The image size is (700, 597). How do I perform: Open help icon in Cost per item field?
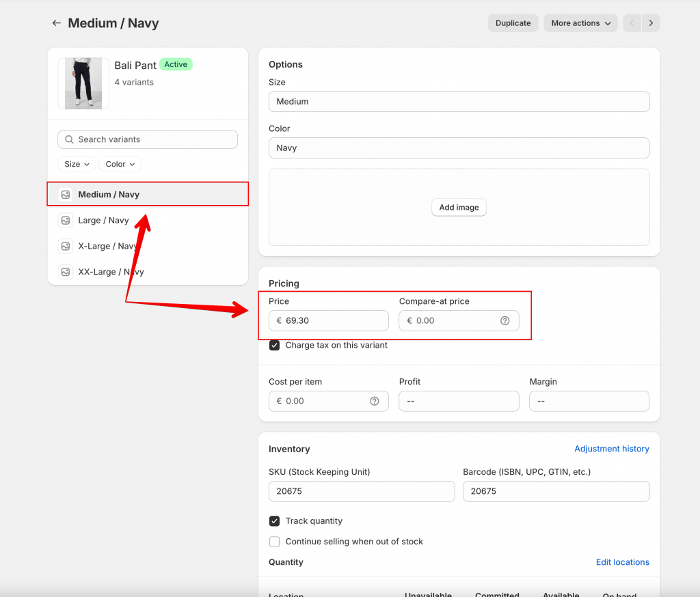pyautogui.click(x=375, y=401)
